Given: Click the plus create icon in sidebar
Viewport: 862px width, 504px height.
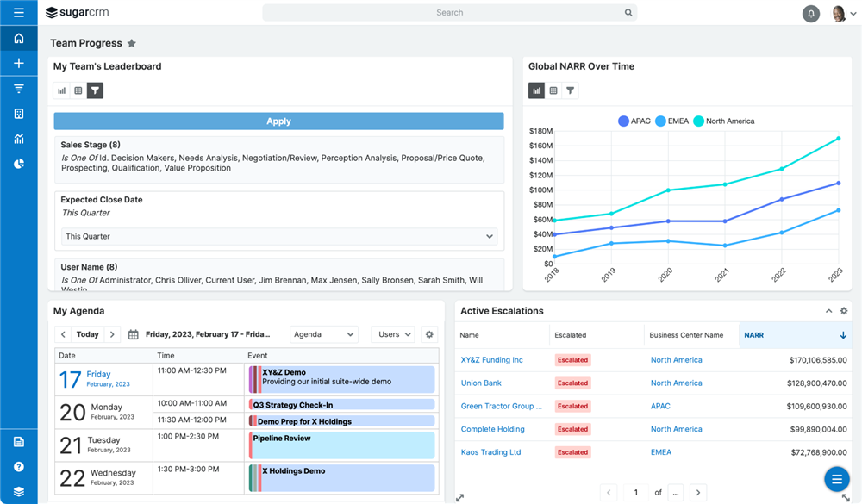Looking at the screenshot, I should (x=18, y=64).
